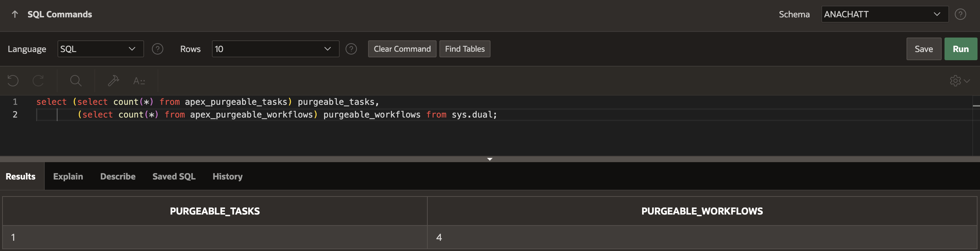Switch to the Describe tab
Image resolution: width=980 pixels, height=251 pixels.
tap(118, 177)
